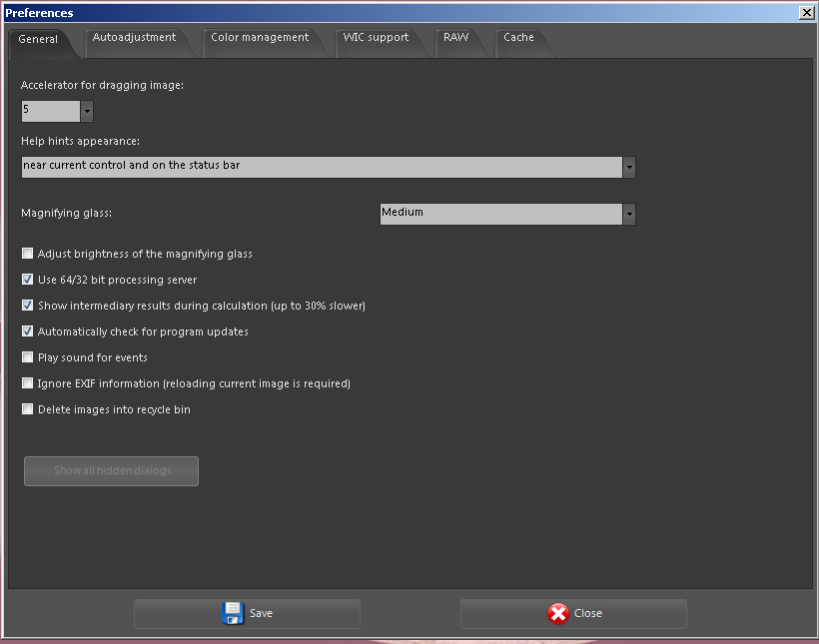The image size is (819, 644).
Task: Click the Show all hidden dialogs button
Action: pos(111,471)
